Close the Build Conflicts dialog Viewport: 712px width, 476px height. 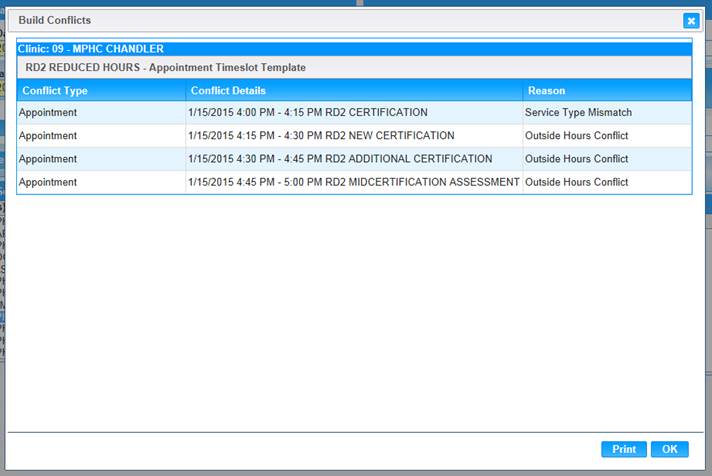[x=691, y=20]
